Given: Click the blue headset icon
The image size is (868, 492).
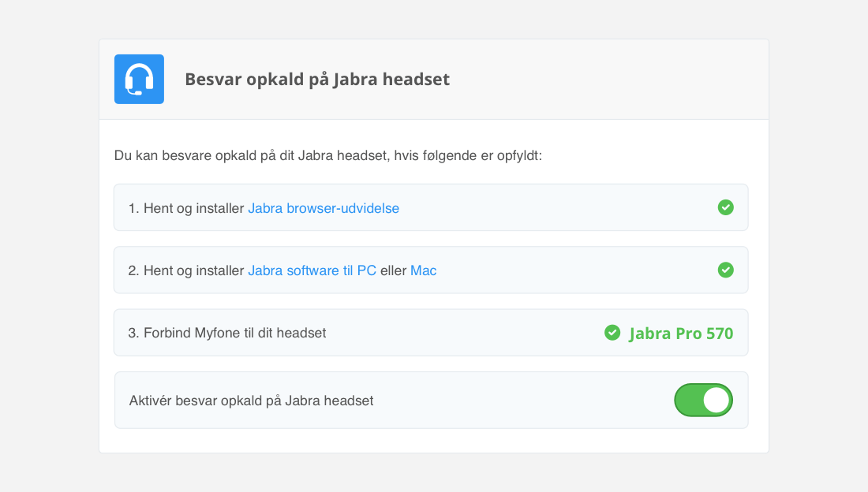Looking at the screenshot, I should click(139, 79).
